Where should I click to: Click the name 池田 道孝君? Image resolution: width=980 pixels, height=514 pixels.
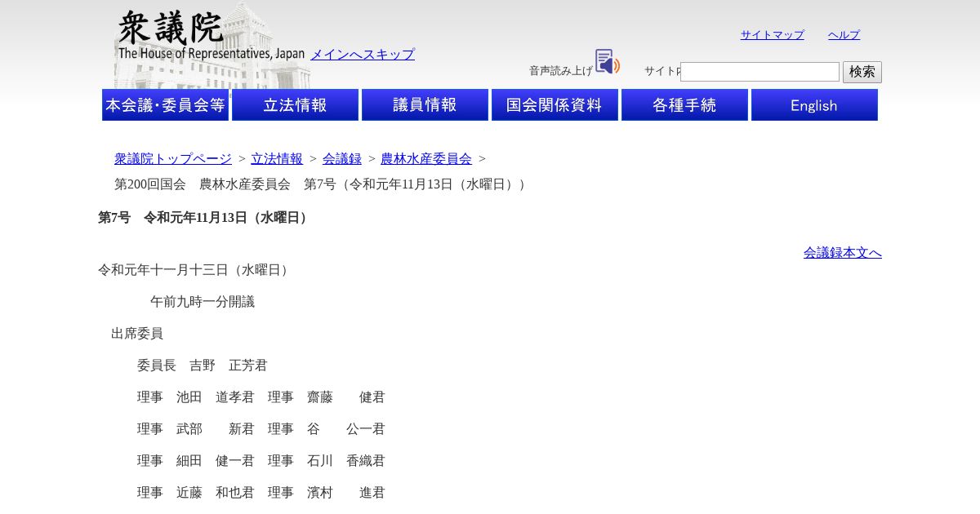coord(216,397)
